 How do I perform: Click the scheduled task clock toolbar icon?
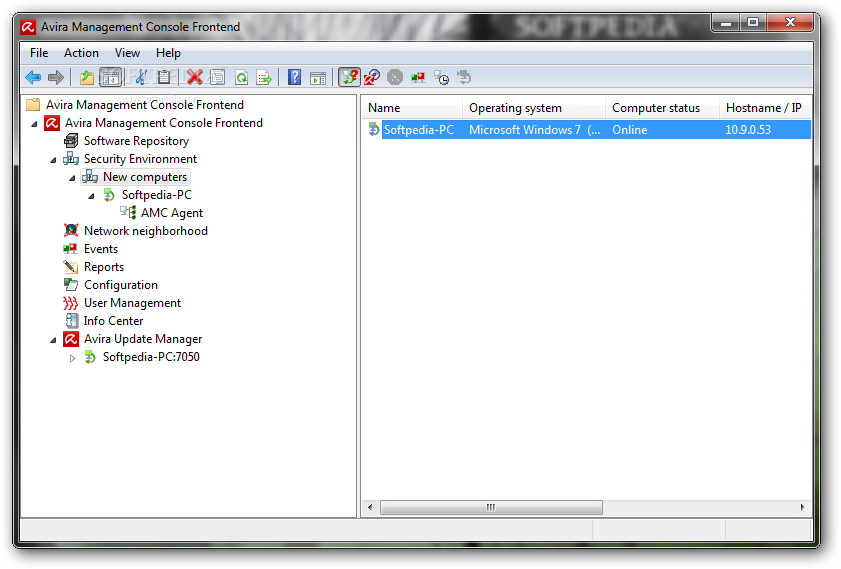point(441,78)
